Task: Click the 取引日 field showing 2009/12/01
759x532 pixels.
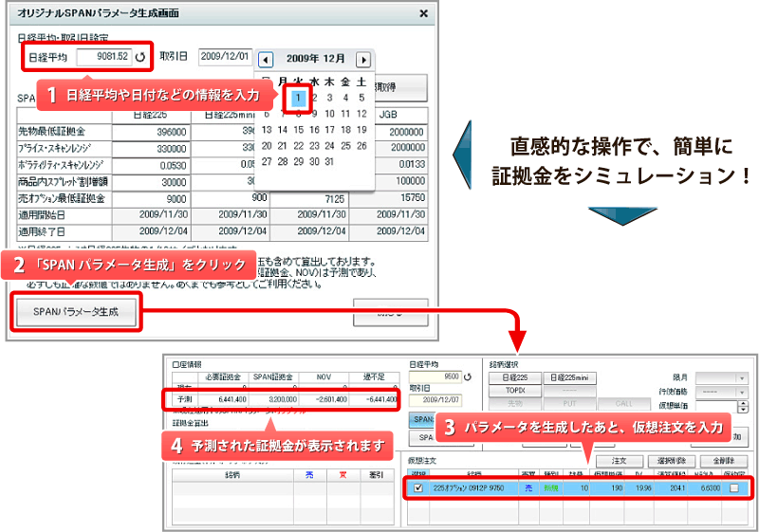Action: coord(225,57)
